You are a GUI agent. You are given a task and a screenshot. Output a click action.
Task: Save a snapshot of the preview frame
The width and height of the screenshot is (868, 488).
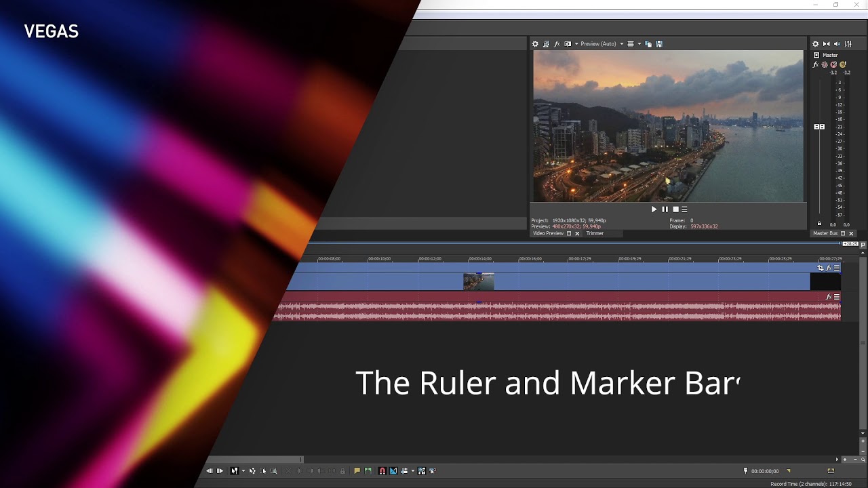[659, 43]
